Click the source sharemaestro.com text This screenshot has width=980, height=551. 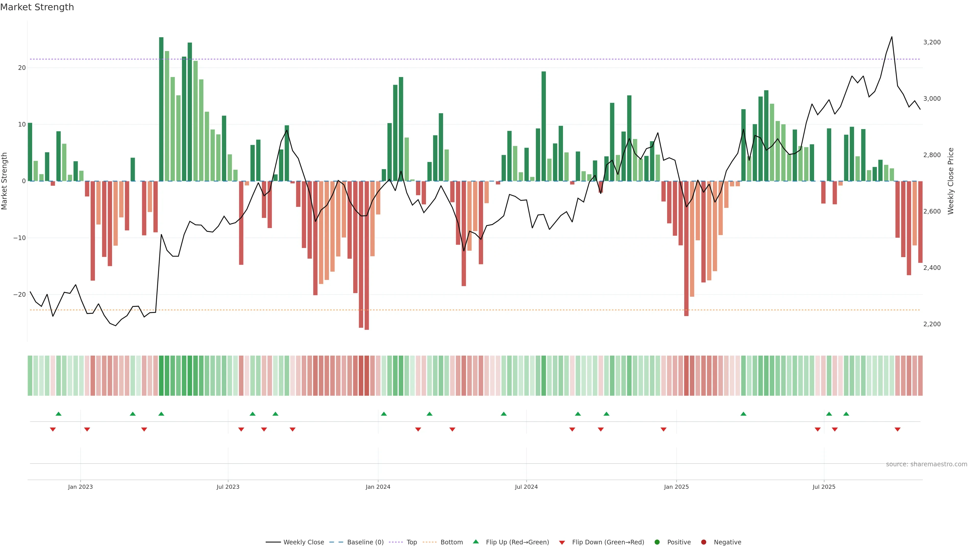click(926, 464)
